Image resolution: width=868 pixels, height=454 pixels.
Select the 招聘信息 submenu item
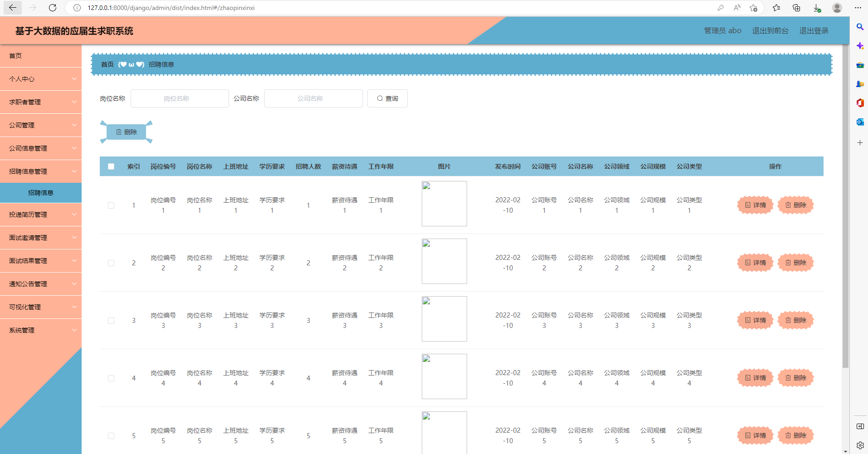click(x=41, y=193)
